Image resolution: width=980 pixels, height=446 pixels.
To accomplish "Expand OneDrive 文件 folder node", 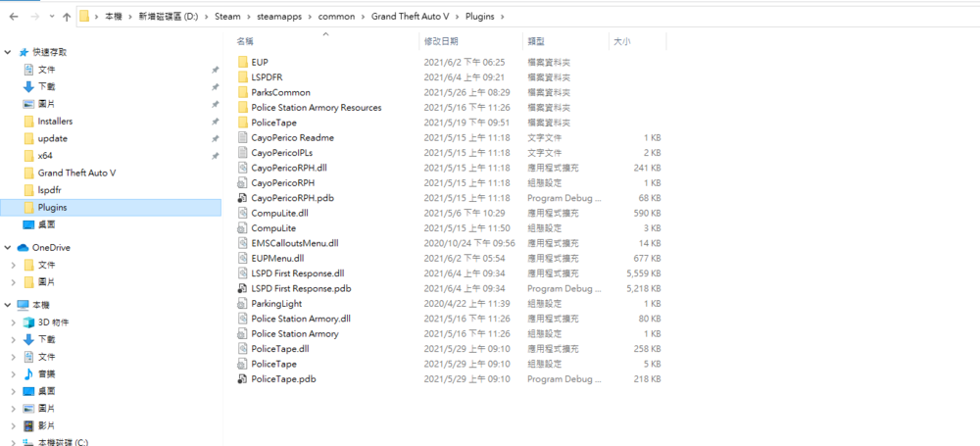I will 14,266.
